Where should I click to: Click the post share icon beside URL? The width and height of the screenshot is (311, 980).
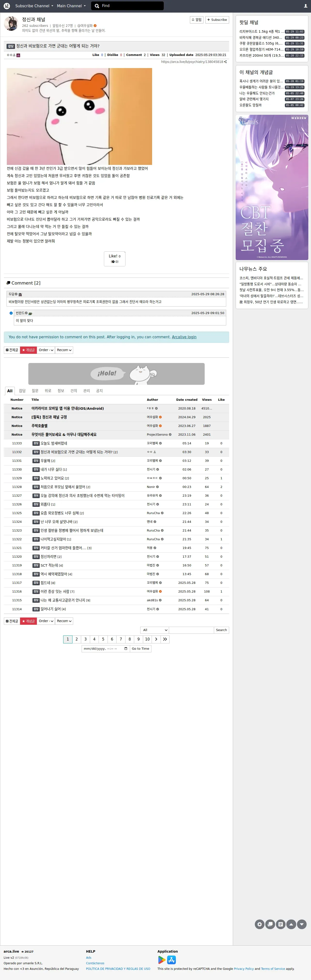[x=225, y=62]
